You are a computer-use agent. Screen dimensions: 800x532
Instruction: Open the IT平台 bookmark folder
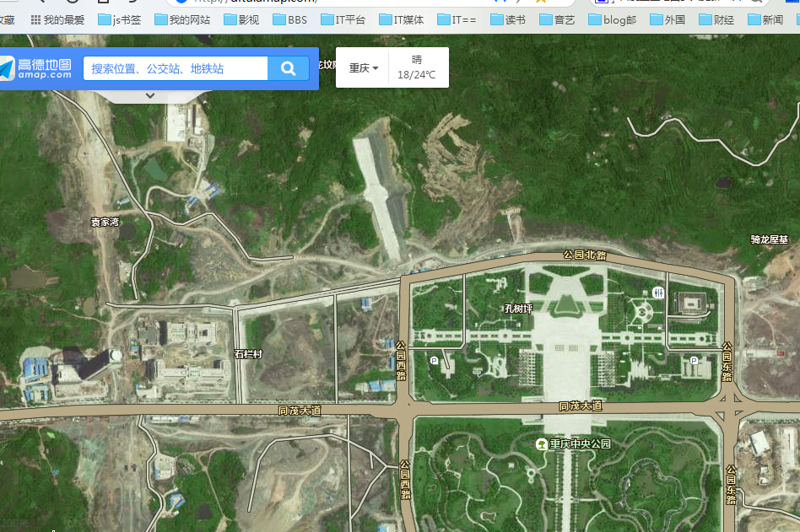(343, 20)
